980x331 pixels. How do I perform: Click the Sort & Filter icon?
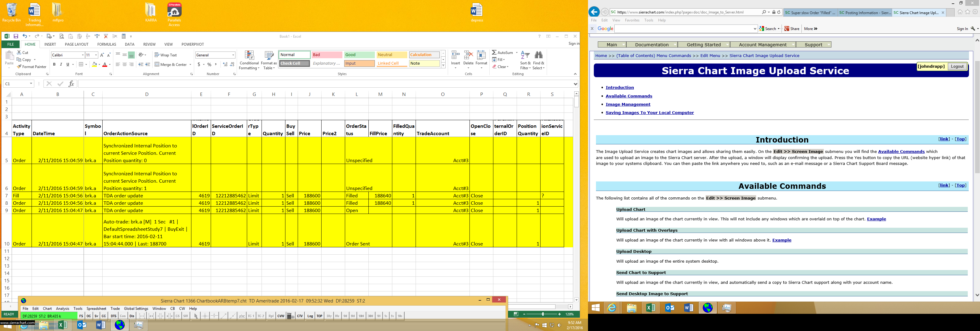[525, 55]
